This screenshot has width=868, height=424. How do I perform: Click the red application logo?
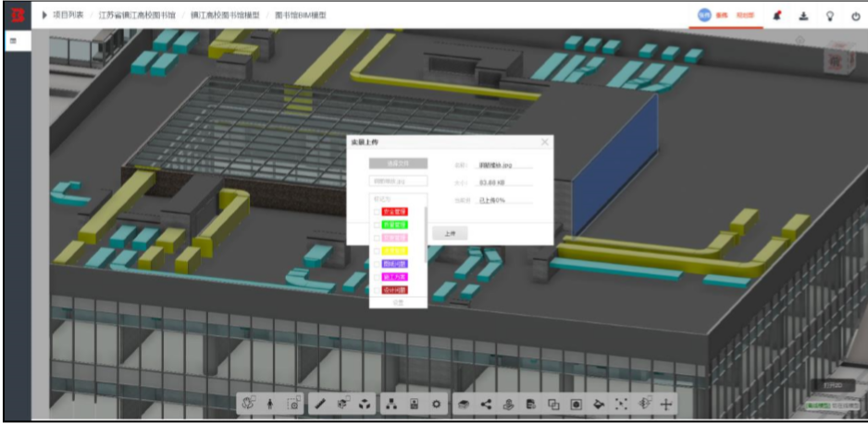[x=19, y=15]
